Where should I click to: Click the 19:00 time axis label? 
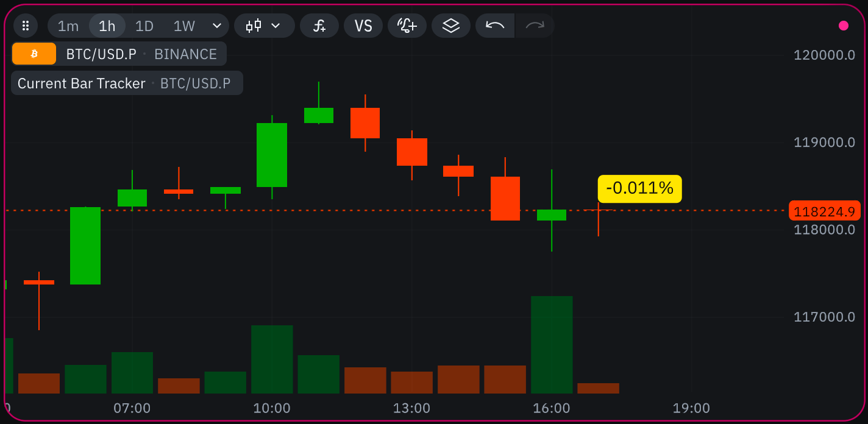point(691,408)
